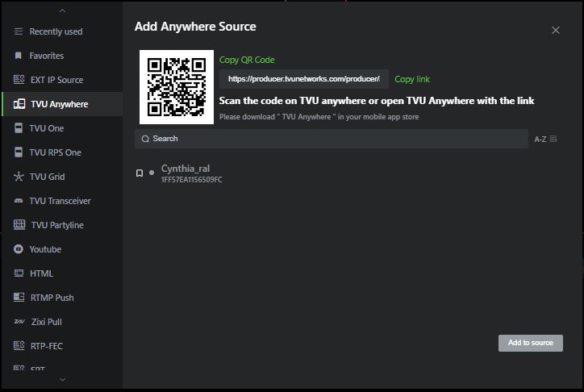The height and width of the screenshot is (392, 584).
Task: Select EXT IP Source in sidebar
Action: 62,80
